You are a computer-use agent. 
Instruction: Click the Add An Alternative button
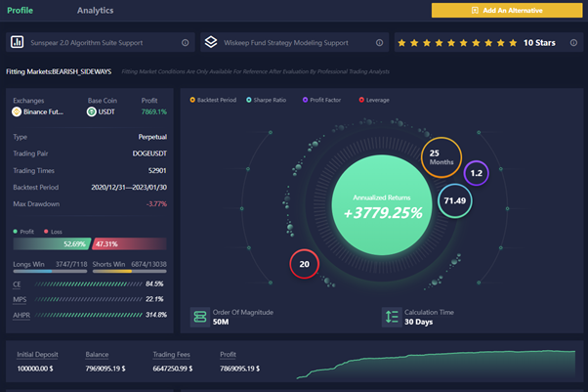point(507,11)
